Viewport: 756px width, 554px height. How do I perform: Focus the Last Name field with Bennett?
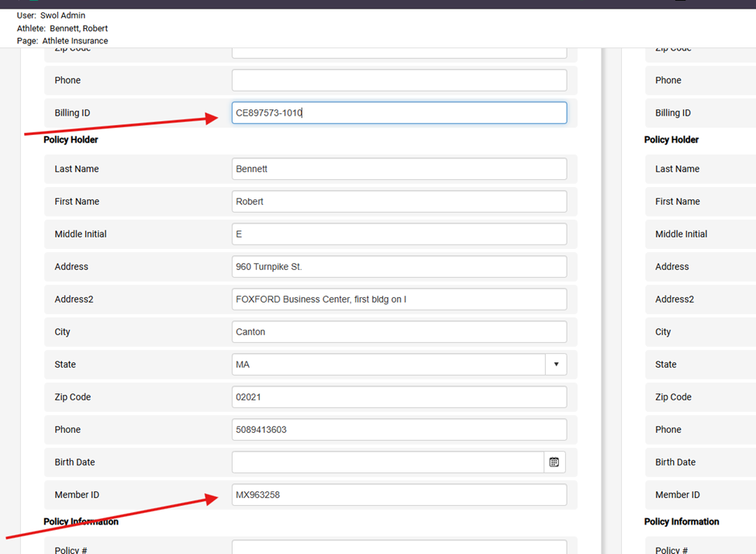tap(399, 169)
